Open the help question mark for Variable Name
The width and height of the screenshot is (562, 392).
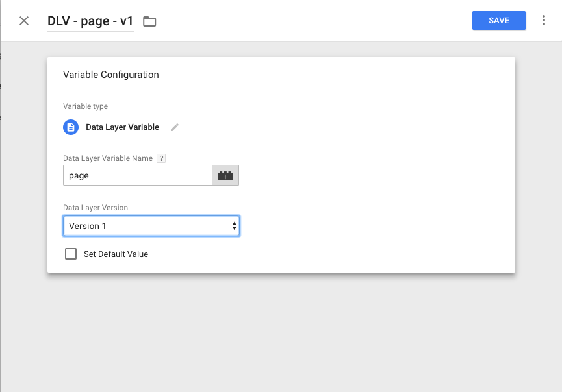tap(161, 158)
